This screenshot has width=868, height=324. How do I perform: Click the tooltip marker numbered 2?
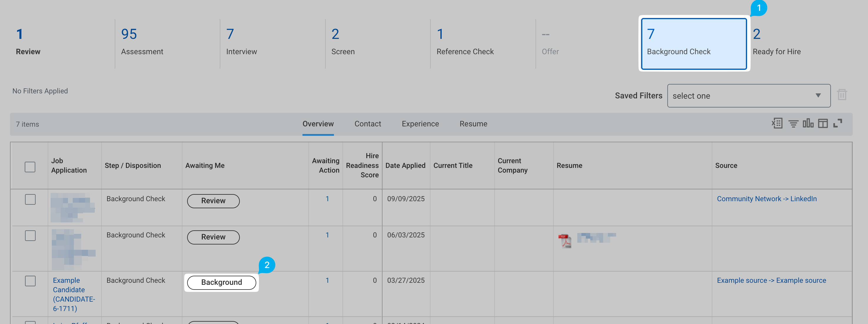(267, 265)
